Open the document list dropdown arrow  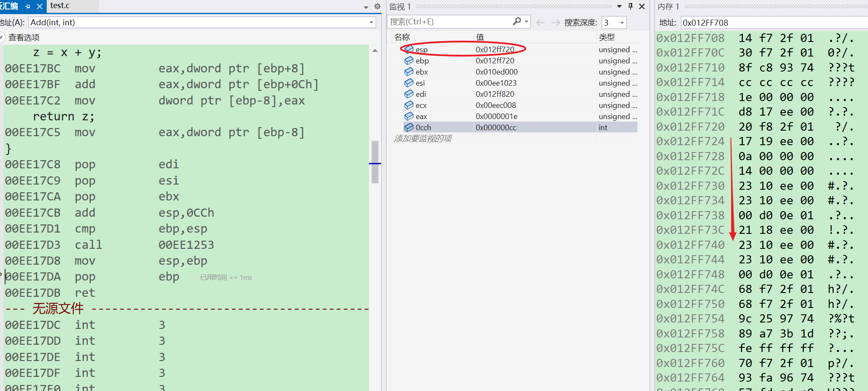(366, 7)
